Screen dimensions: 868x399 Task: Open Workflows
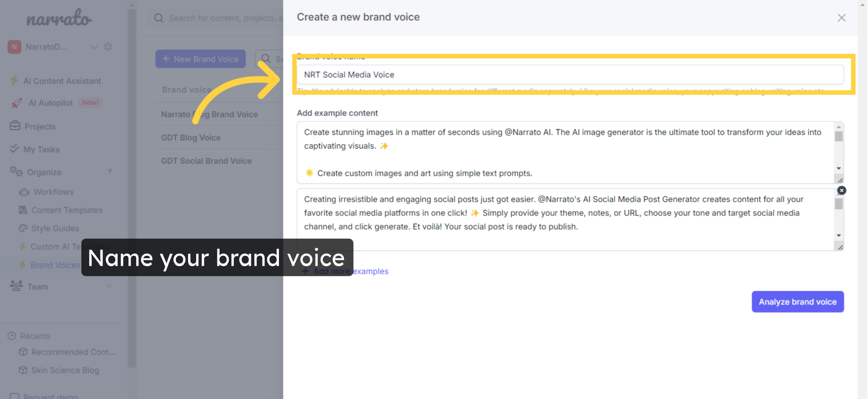point(53,192)
